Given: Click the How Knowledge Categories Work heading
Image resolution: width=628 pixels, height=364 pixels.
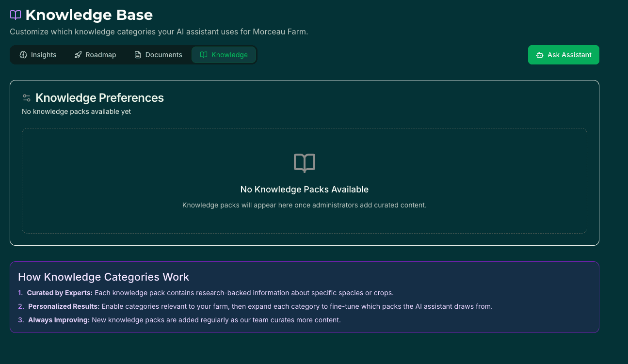Looking at the screenshot, I should pyautogui.click(x=103, y=277).
